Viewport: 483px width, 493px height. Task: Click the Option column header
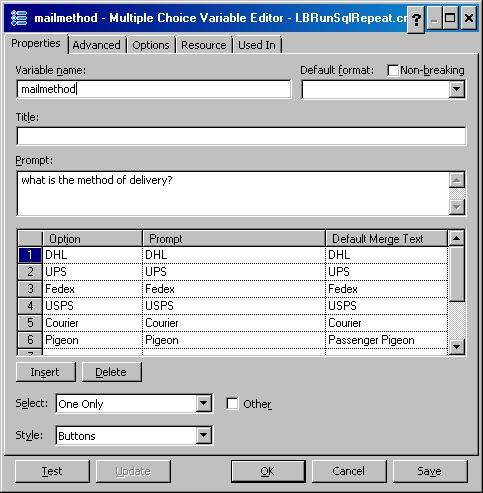click(92, 239)
